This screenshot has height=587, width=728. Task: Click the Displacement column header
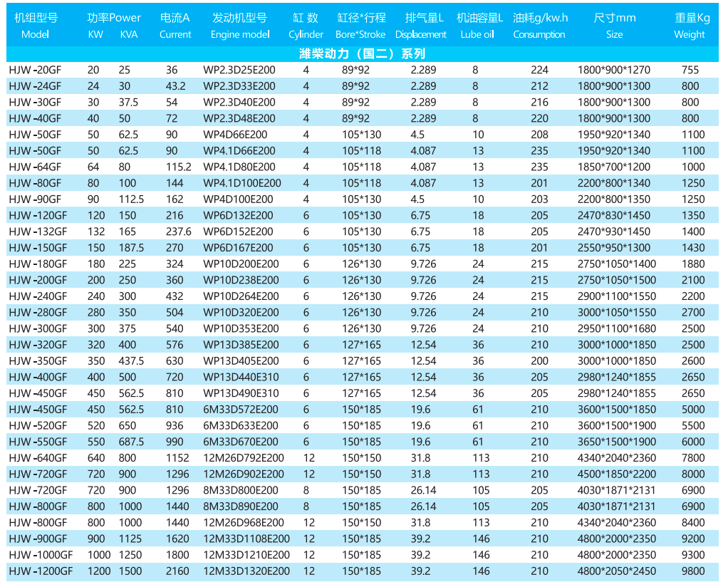click(420, 25)
